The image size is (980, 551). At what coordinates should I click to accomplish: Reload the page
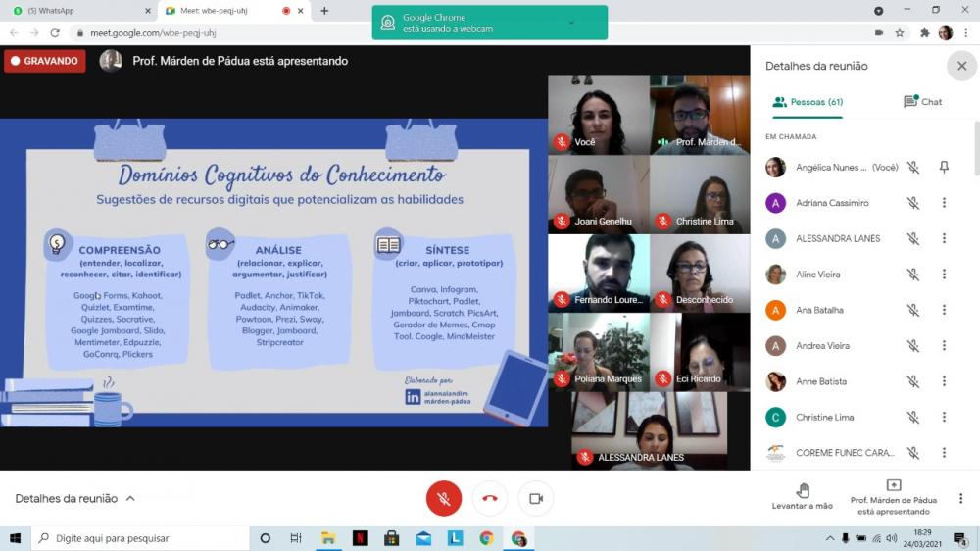[x=55, y=33]
